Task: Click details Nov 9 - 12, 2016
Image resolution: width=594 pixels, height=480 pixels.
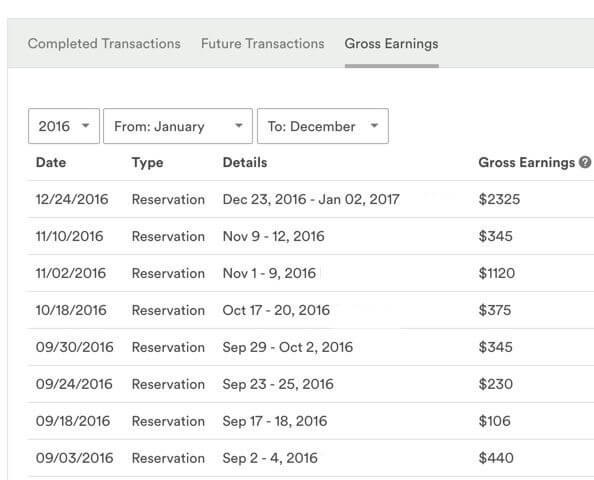Action: 274,236
